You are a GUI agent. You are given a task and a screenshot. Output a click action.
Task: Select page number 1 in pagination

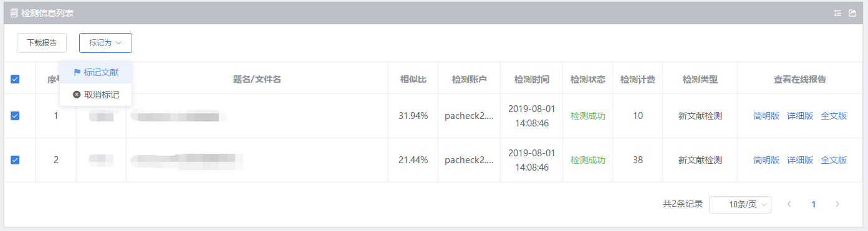coord(813,204)
